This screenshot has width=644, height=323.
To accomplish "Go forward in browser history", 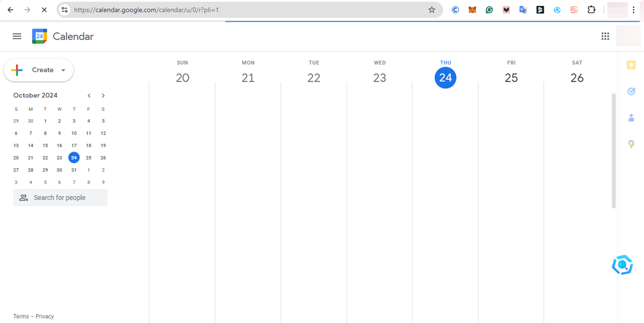I will (27, 10).
